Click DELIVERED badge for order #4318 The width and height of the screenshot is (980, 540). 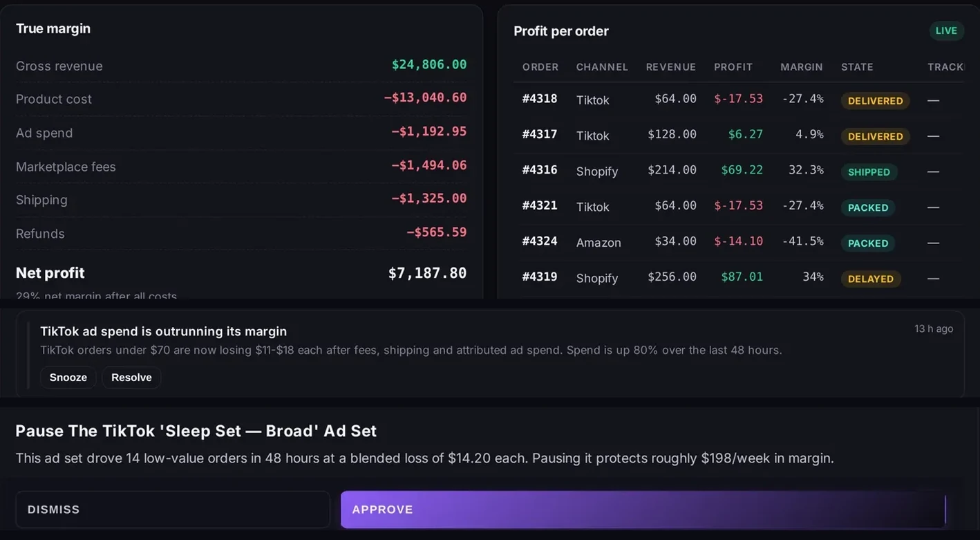coord(876,101)
